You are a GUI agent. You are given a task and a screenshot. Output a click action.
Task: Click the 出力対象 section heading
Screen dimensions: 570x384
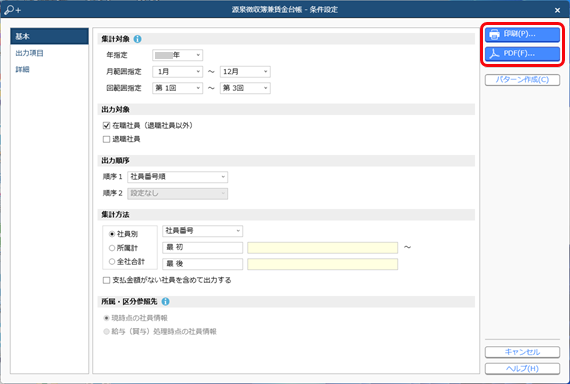click(115, 109)
